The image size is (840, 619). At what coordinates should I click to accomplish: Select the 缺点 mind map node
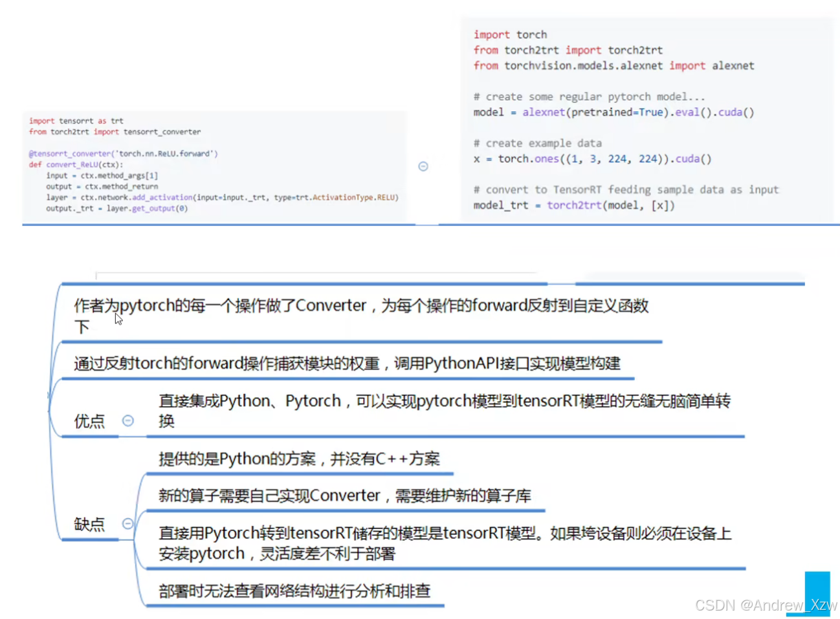tap(89, 524)
